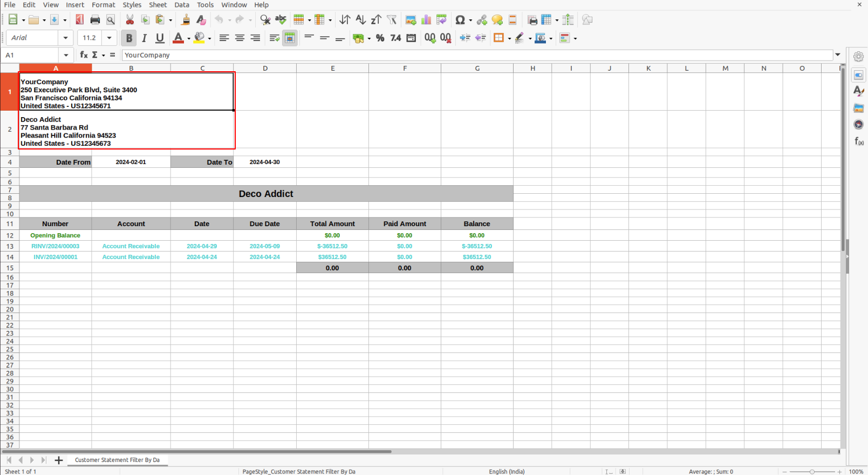Open the Data menu
This screenshot has height=475, width=868.
182,5
